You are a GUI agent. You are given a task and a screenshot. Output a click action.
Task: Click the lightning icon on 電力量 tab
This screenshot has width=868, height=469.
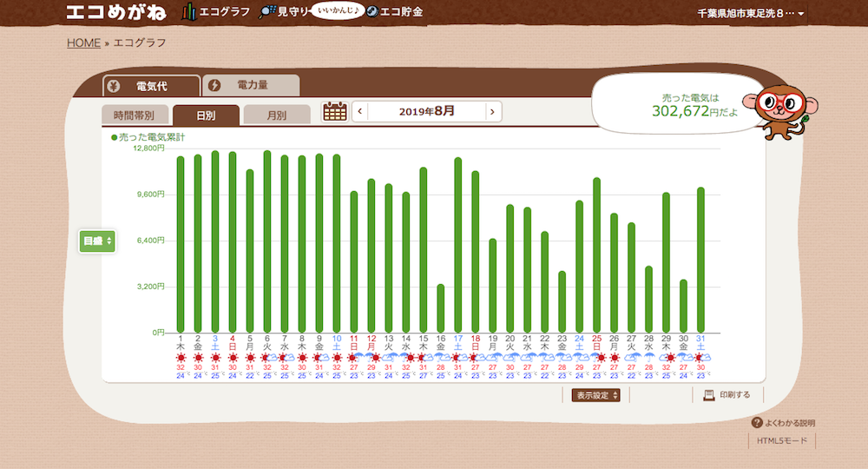tap(214, 85)
